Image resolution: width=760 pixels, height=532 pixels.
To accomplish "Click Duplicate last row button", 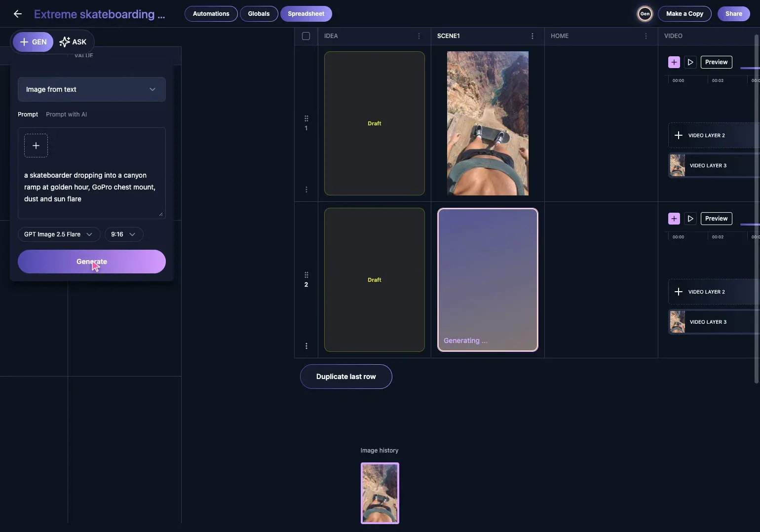I will tap(346, 377).
